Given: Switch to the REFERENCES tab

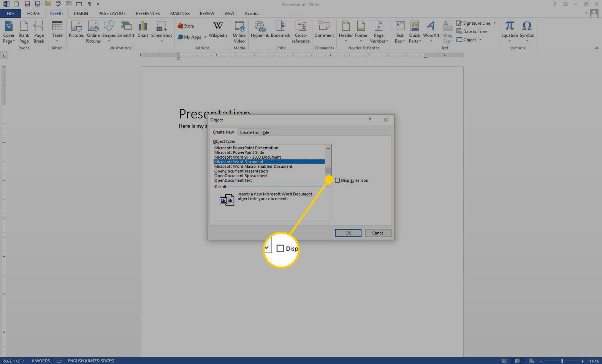Looking at the screenshot, I should (x=148, y=13).
